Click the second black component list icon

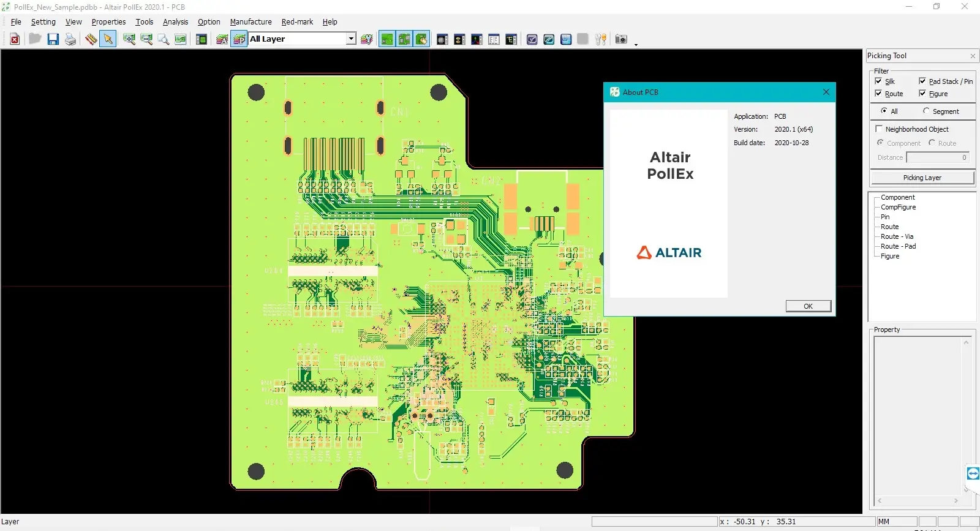[x=459, y=39]
